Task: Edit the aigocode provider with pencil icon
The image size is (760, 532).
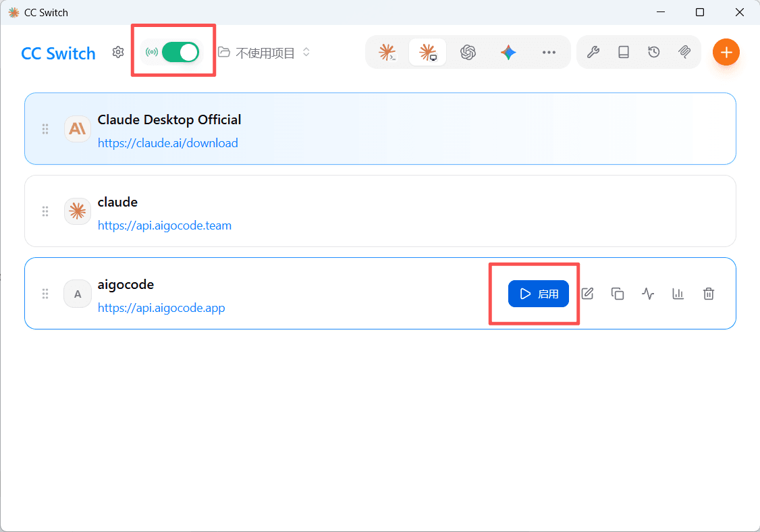Action: (587, 294)
